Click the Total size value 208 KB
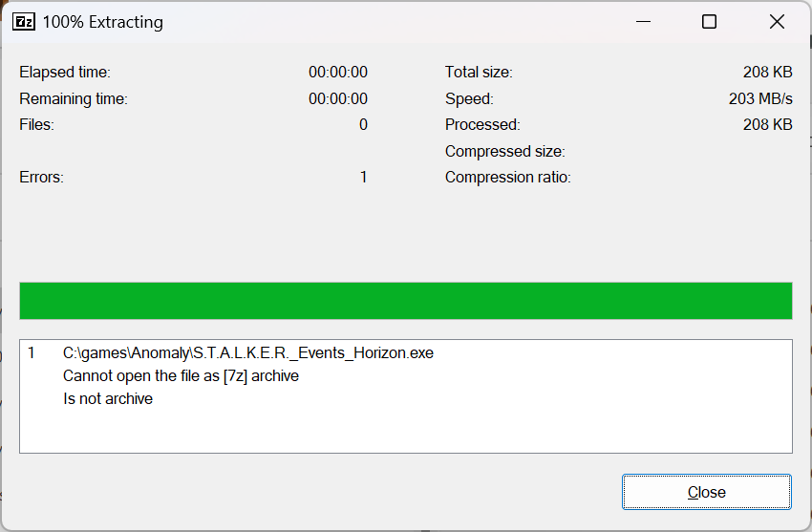 pos(767,72)
